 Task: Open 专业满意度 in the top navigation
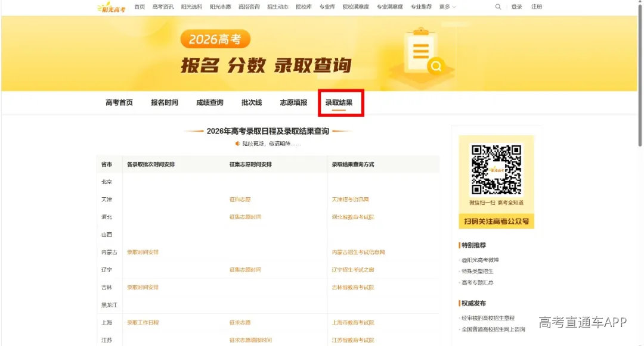[x=390, y=7]
